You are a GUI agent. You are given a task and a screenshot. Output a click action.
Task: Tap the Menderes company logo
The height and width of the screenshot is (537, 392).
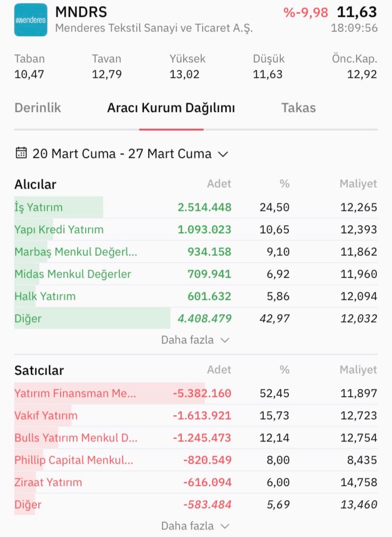(30, 20)
